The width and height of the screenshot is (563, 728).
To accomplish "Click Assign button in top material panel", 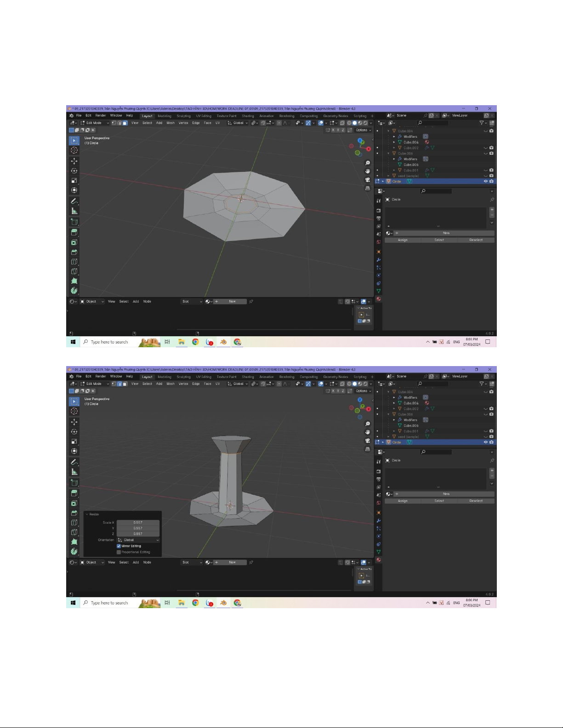I will pos(403,240).
